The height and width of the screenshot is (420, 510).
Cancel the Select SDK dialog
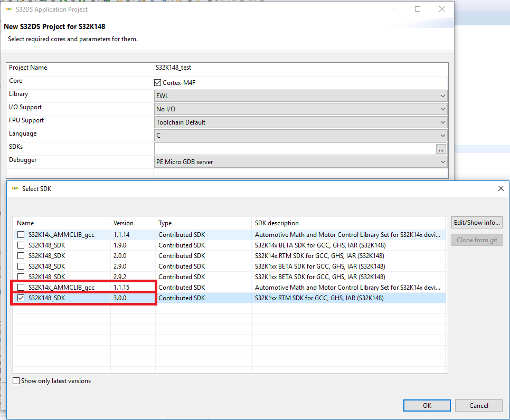pyautogui.click(x=478, y=405)
